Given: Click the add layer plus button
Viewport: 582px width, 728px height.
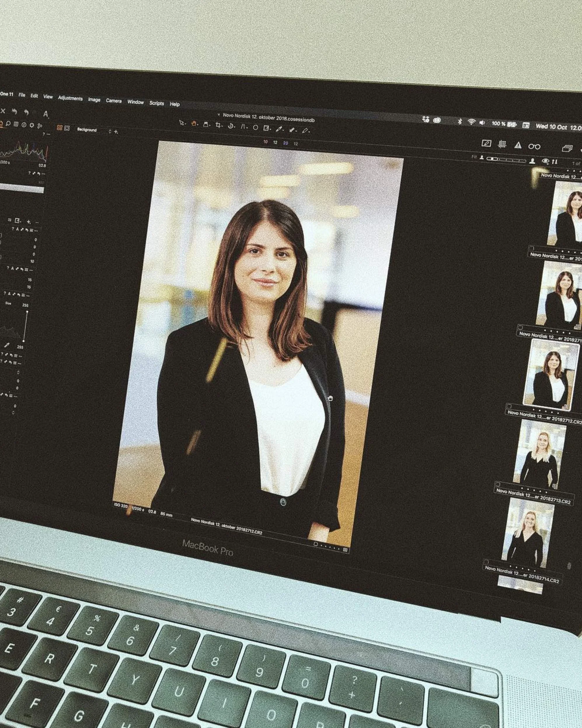Looking at the screenshot, I should [116, 132].
